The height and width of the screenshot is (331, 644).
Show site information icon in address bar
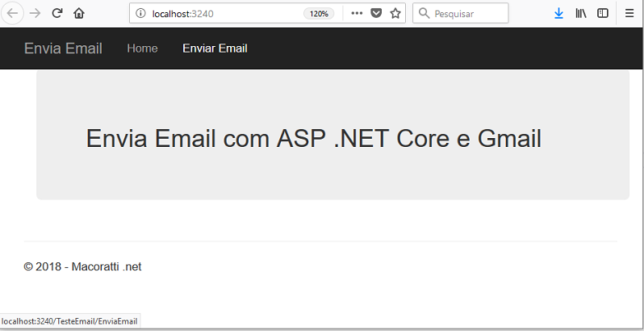coord(140,14)
